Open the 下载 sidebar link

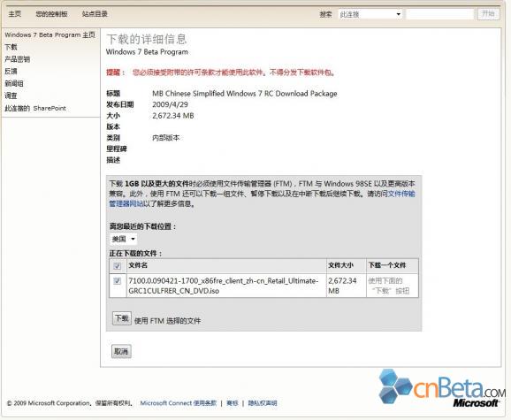(x=11, y=47)
